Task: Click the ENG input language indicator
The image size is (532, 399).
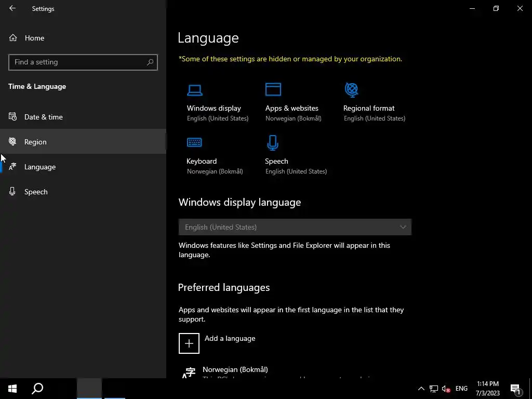Action: (x=461, y=389)
